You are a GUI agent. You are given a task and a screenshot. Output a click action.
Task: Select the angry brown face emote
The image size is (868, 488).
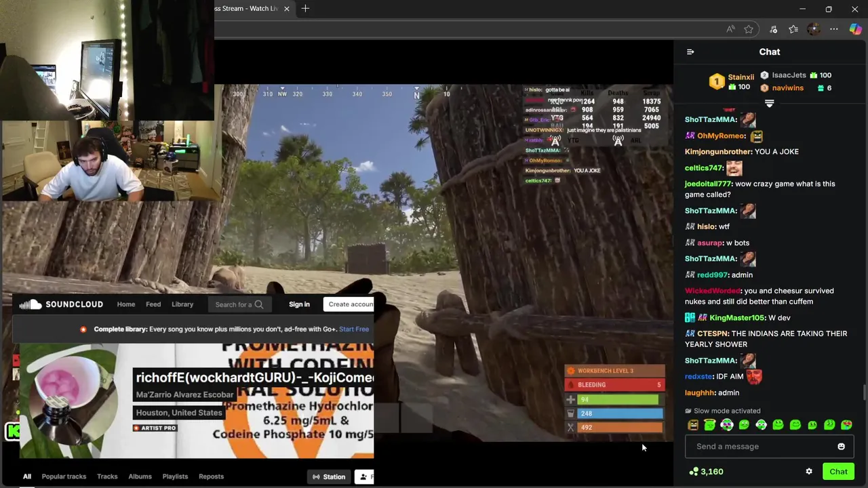[692, 425]
